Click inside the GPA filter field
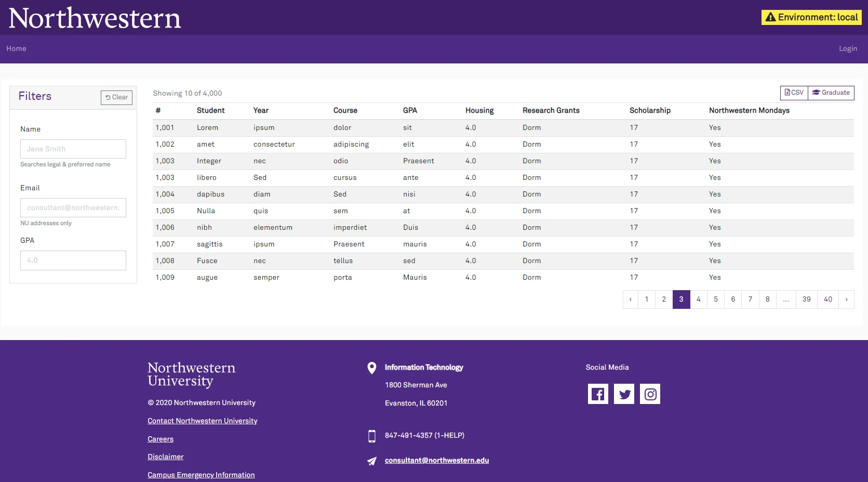 pyautogui.click(x=73, y=260)
